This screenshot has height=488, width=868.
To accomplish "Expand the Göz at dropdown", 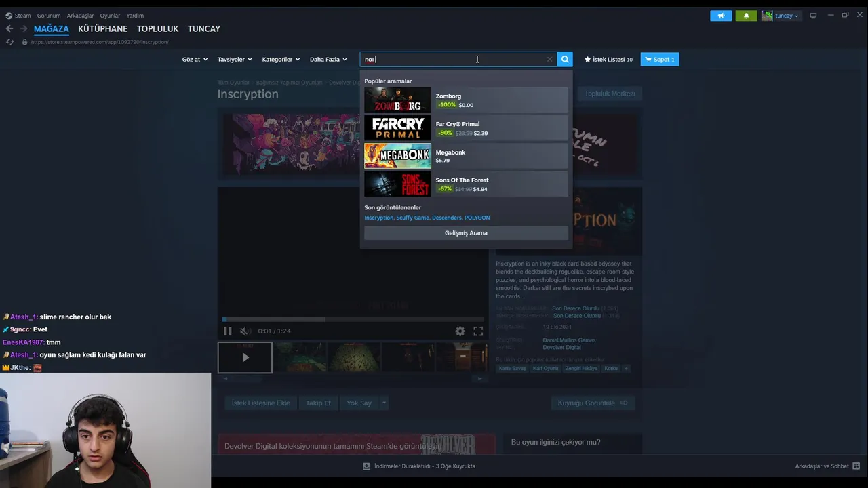I will click(195, 59).
